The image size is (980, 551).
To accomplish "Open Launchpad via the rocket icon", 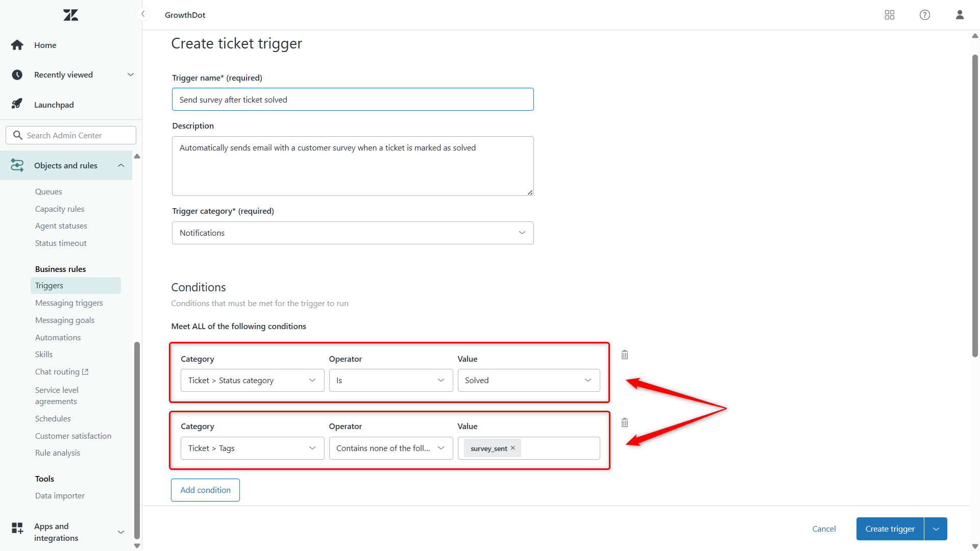I will (17, 104).
